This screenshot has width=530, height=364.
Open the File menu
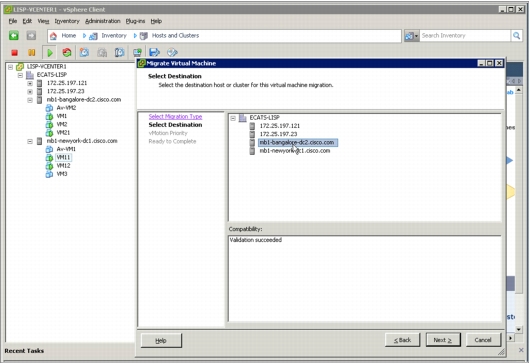[x=13, y=21]
